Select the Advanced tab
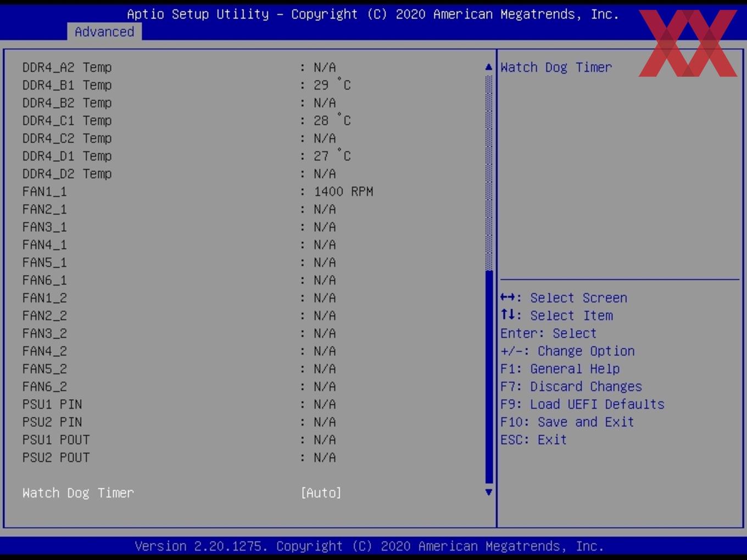The width and height of the screenshot is (747, 560). coord(104,32)
